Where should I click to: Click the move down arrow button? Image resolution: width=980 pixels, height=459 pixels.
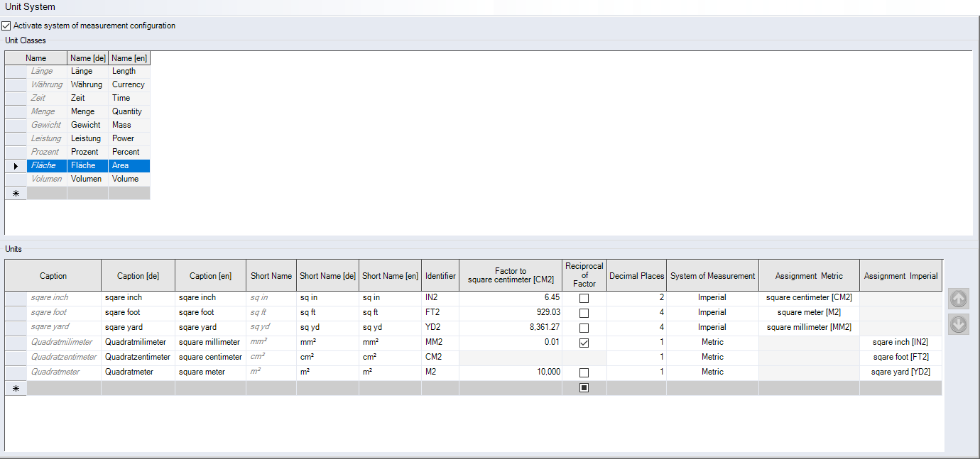pos(959,324)
